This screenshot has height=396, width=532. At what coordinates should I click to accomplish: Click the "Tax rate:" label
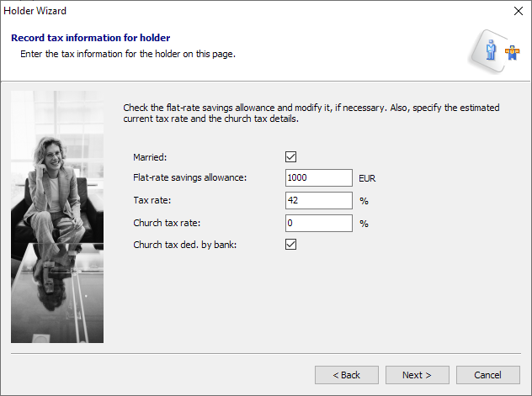[x=152, y=201]
